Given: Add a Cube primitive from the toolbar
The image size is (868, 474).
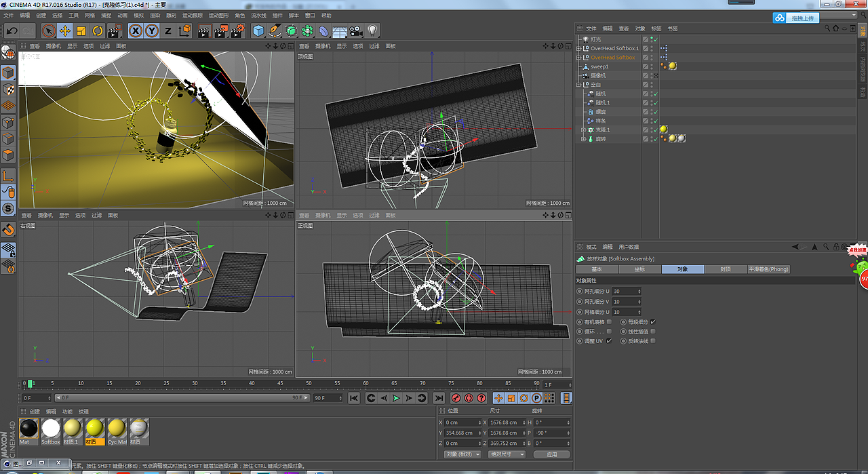Looking at the screenshot, I should 258,31.
